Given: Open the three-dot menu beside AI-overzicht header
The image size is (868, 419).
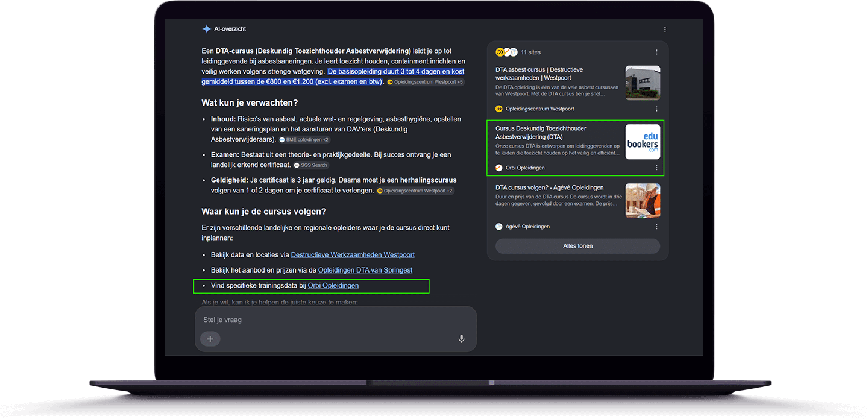Looking at the screenshot, I should coord(665,29).
